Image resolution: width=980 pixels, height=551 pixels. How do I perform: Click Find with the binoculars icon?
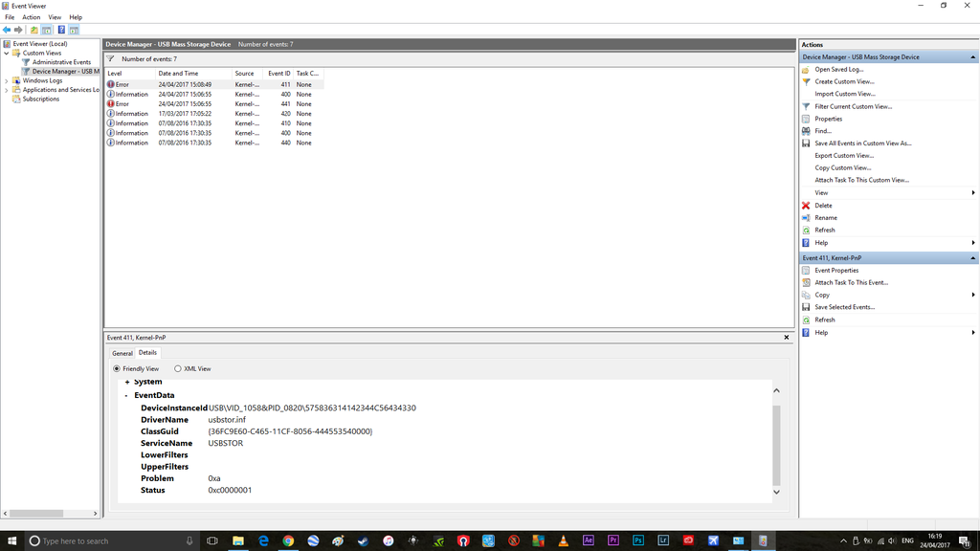click(822, 131)
